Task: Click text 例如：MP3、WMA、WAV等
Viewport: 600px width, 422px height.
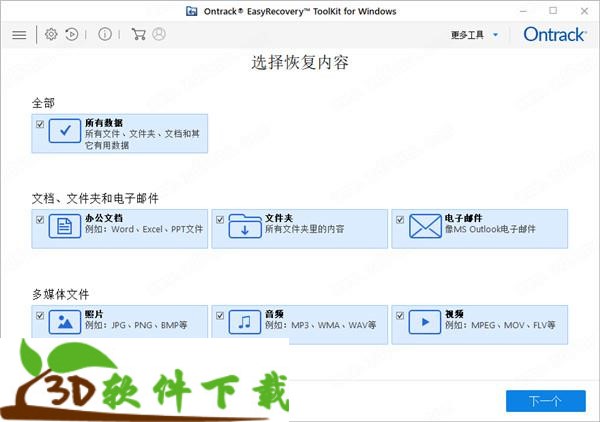Action: [321, 325]
